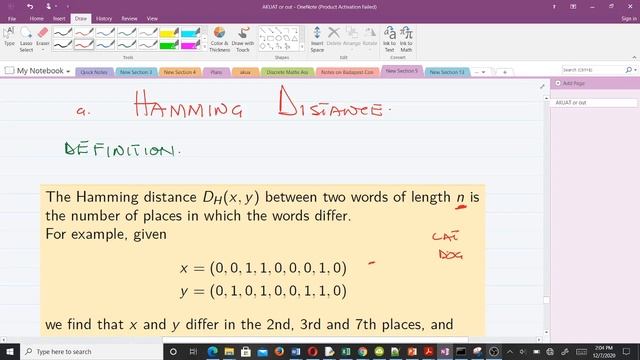Switch to the Insert ribbon tab
Viewport: 640px width, 360px height.
[59, 18]
